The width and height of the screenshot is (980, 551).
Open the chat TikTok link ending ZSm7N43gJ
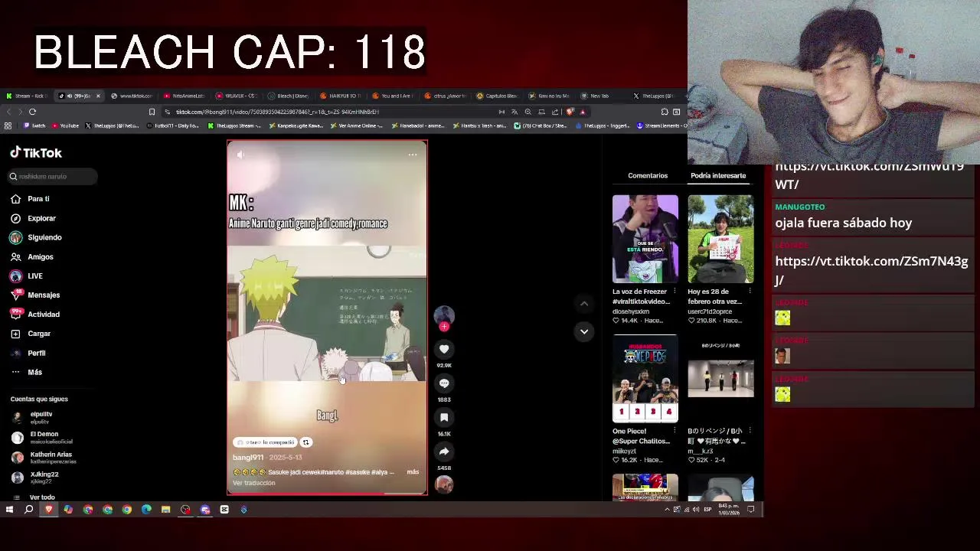pyautogui.click(x=871, y=271)
